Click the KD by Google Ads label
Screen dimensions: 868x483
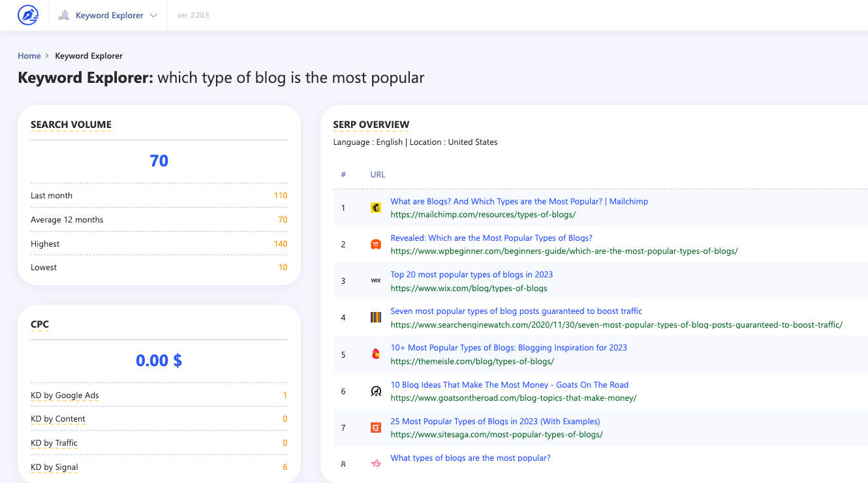pos(65,395)
